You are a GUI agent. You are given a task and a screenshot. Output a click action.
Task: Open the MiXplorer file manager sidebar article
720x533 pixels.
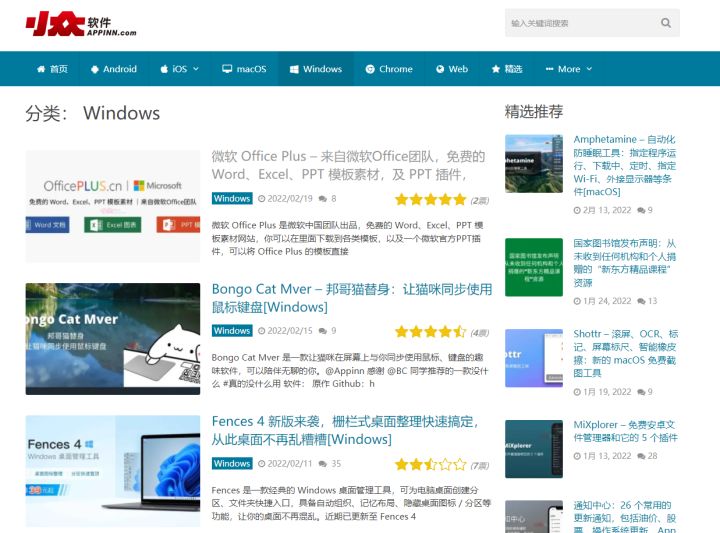[x=625, y=431]
